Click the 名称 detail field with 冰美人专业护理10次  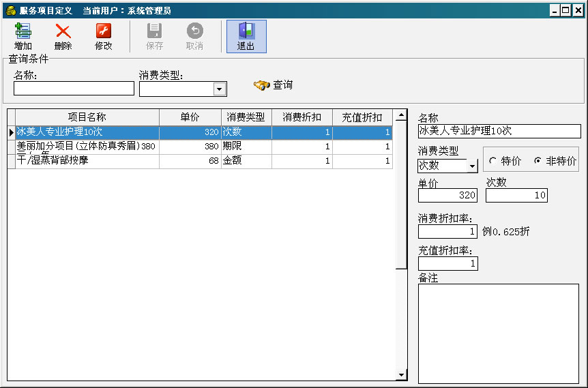499,131
